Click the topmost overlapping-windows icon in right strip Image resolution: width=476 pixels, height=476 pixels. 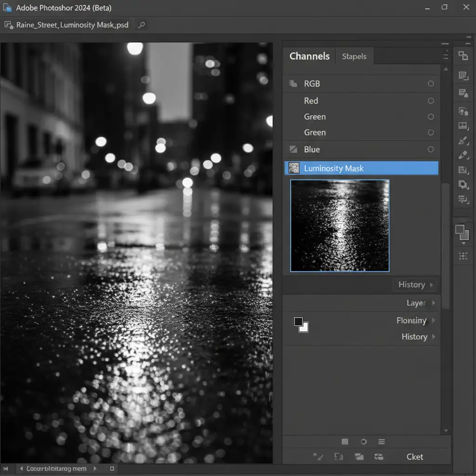pyautogui.click(x=463, y=56)
